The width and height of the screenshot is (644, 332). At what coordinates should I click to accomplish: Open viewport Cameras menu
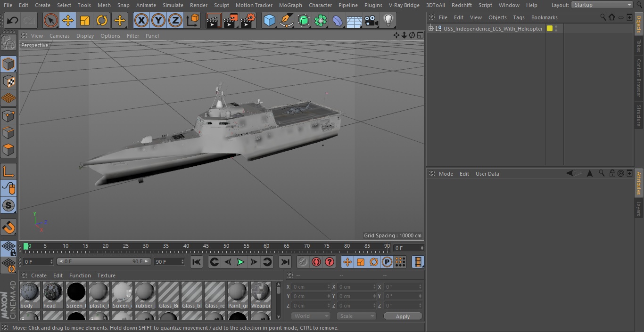[x=59, y=36]
